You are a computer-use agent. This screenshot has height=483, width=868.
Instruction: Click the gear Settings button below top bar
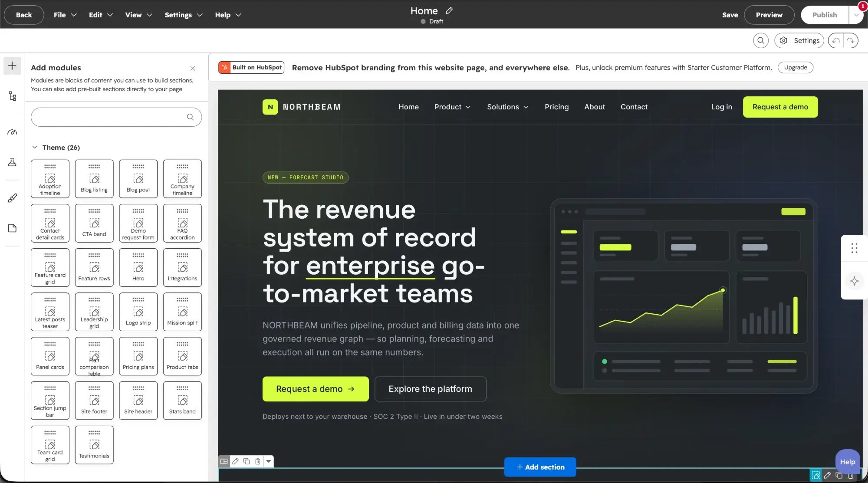pos(799,40)
